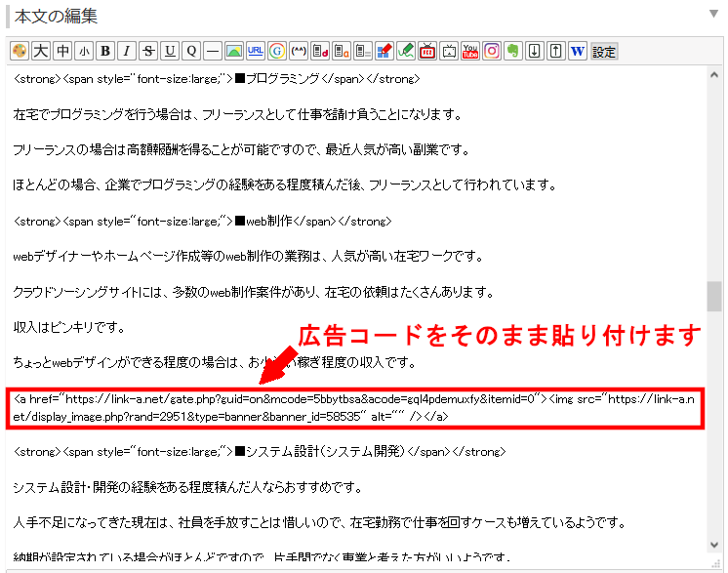Click the textarea resize grip corner

716,563
